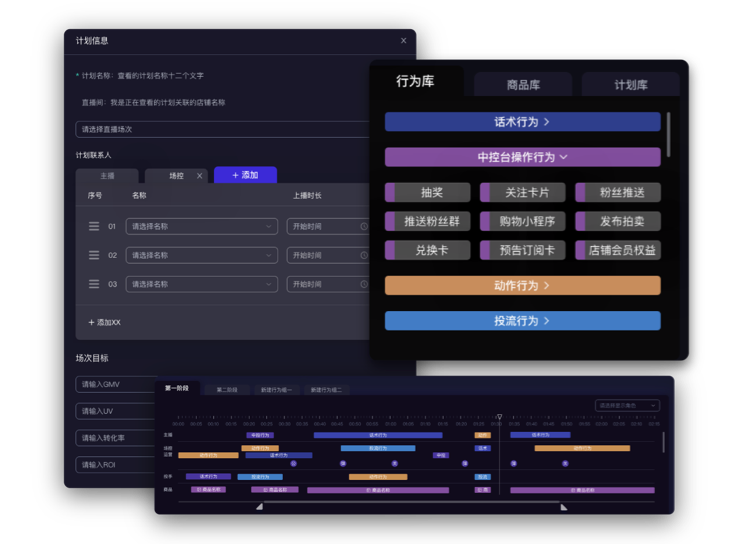Switch to the 商品库 tab

point(523,85)
